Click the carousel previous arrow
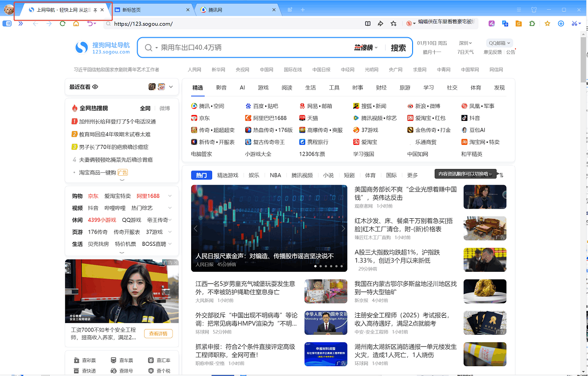Image resolution: width=588 pixels, height=376 pixels. point(196,228)
